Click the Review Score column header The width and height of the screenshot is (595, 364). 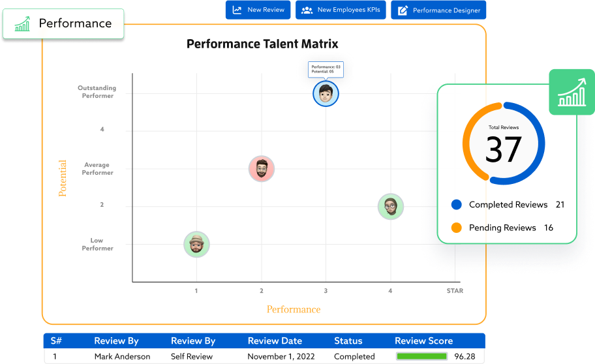coord(423,341)
